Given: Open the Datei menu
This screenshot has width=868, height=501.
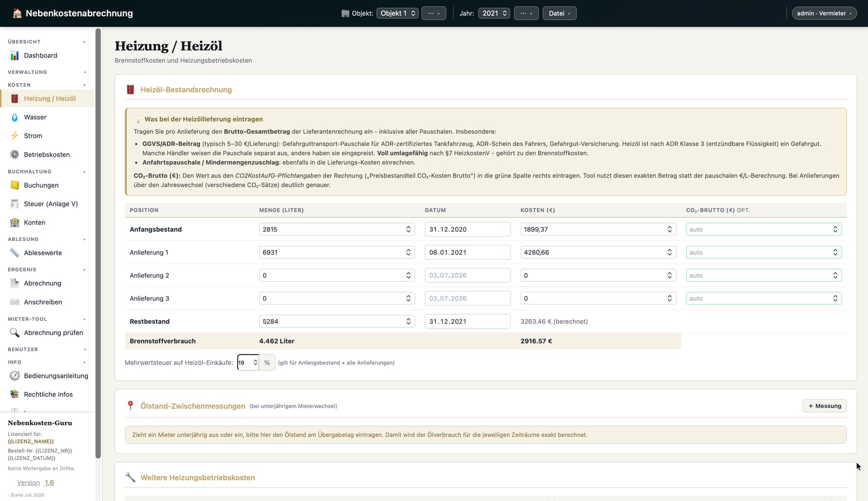Looking at the screenshot, I should pyautogui.click(x=559, y=13).
